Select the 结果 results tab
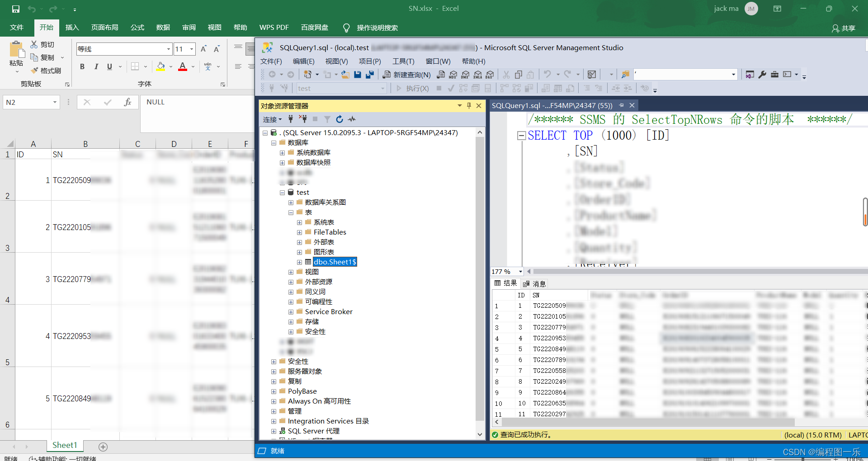 click(x=505, y=283)
